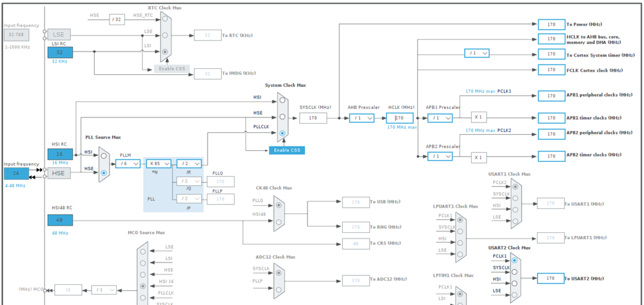Open PLL /R divider dropdown

click(190, 164)
